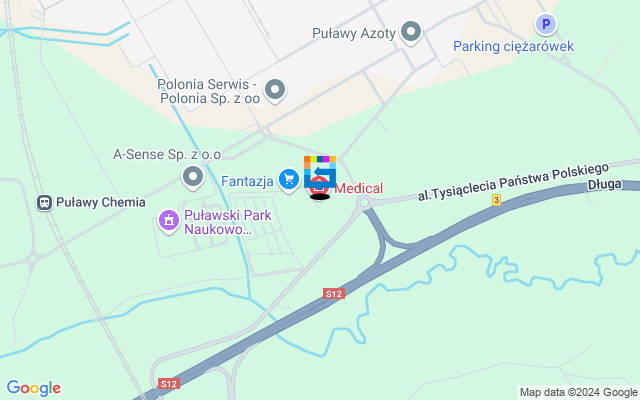
Task: Click the Map data ©2024 Google text
Action: [x=578, y=393]
